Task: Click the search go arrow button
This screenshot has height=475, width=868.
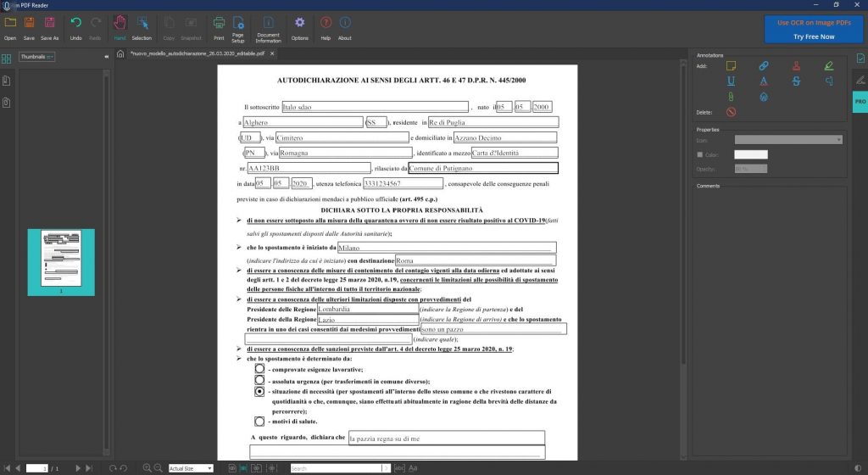Action: pos(386,468)
